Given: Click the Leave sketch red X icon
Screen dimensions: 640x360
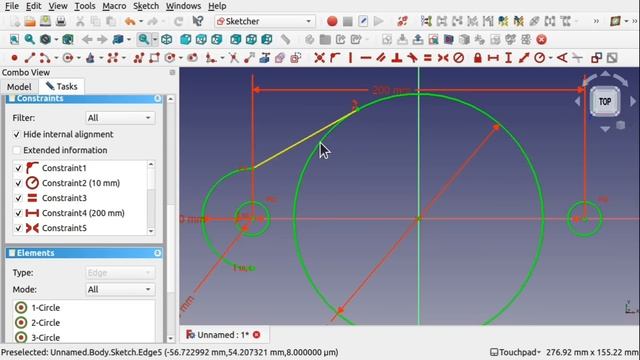Looking at the screenshot, I should [541, 40].
